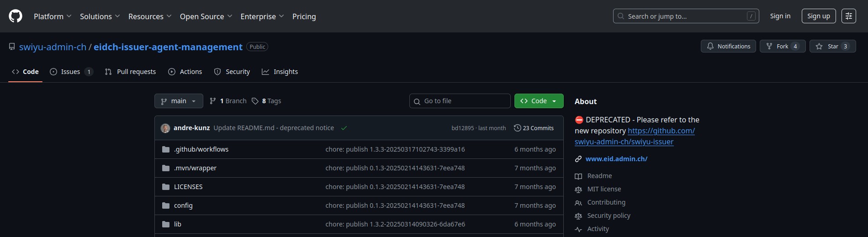Viewport: 868px width, 237px height.
Task: Open andre-kunz avatar image
Action: 165,128
